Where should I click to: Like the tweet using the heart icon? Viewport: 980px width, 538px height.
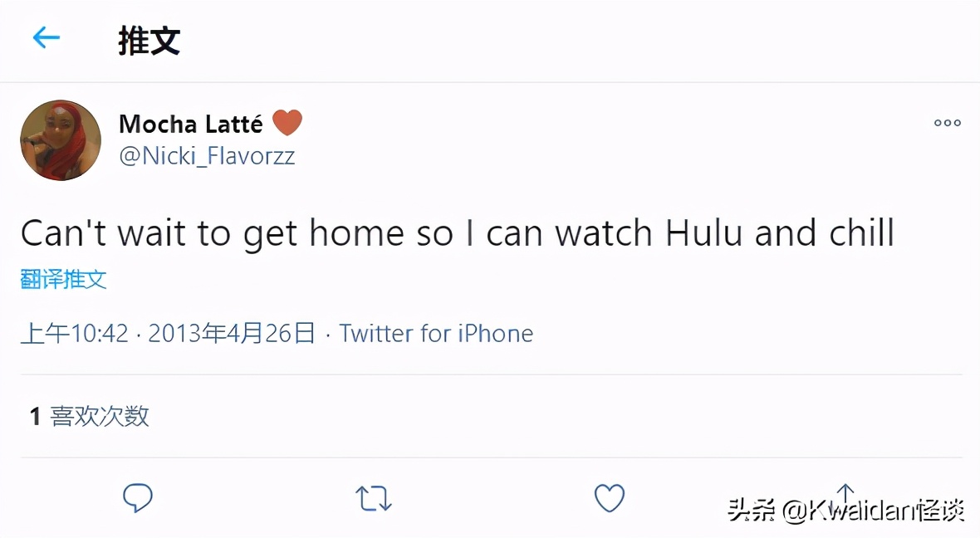610,497
